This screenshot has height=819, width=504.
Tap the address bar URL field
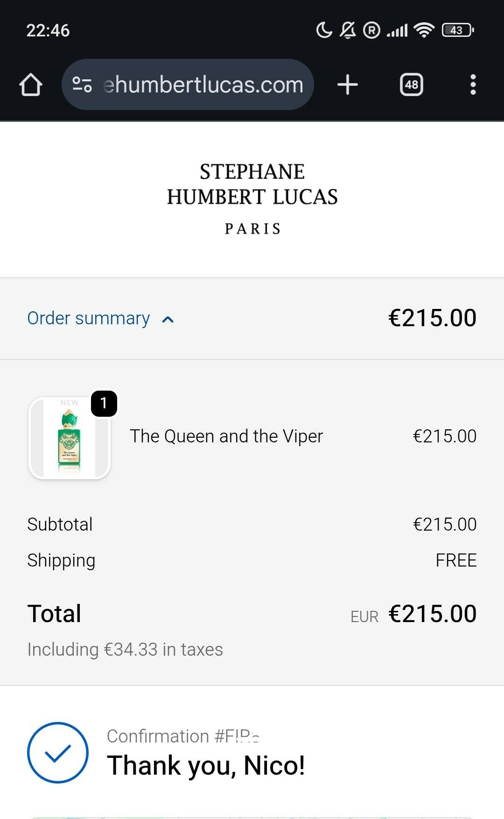(203, 85)
